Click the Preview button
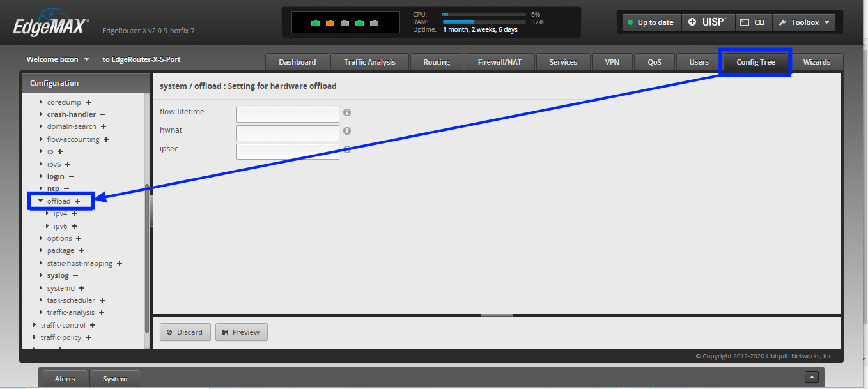Viewport: 868px width, 389px height. (x=241, y=332)
